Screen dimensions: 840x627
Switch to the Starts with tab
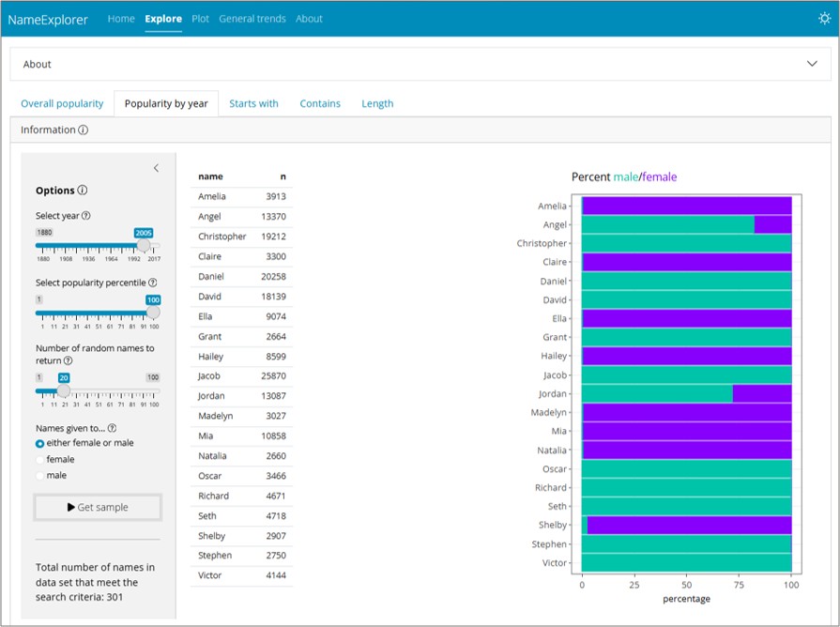[x=254, y=103]
